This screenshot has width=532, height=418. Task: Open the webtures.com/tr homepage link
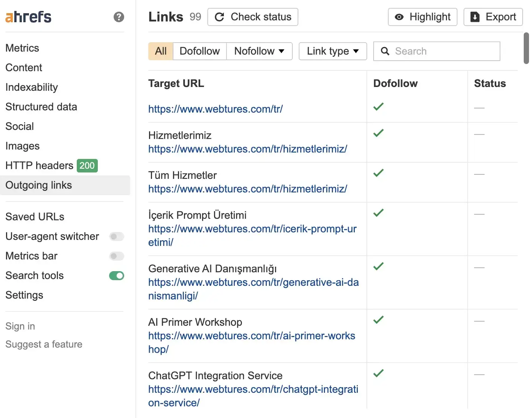point(216,109)
